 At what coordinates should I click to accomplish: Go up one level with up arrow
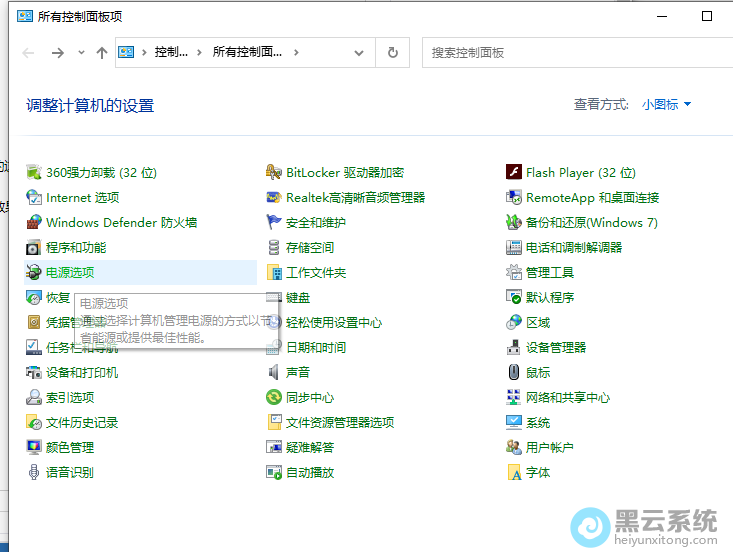101,53
